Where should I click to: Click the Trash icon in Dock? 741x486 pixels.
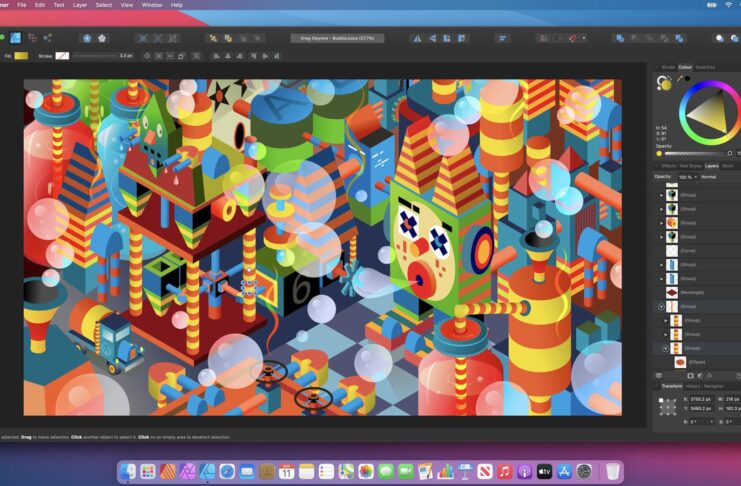[612, 471]
